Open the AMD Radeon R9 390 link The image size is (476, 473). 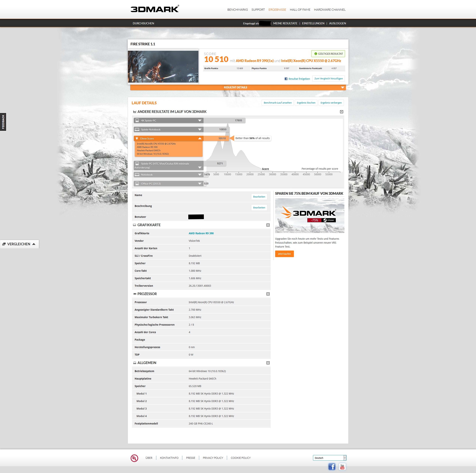[201, 233]
